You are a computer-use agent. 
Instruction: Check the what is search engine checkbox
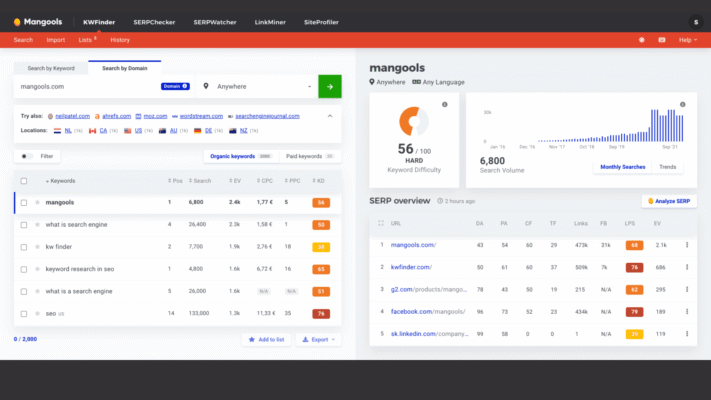(24, 225)
